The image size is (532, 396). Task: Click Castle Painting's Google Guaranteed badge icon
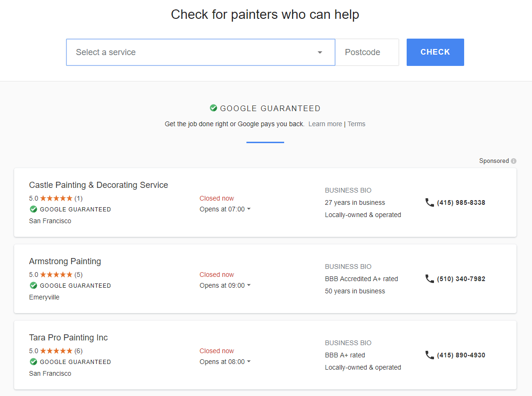tap(33, 209)
